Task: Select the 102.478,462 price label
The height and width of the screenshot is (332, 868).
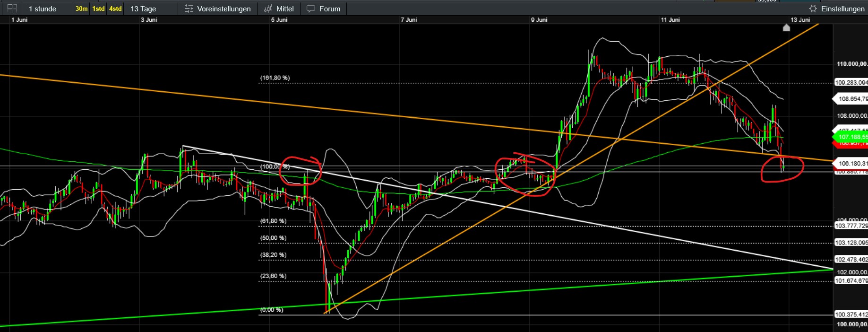Action: tap(851, 260)
